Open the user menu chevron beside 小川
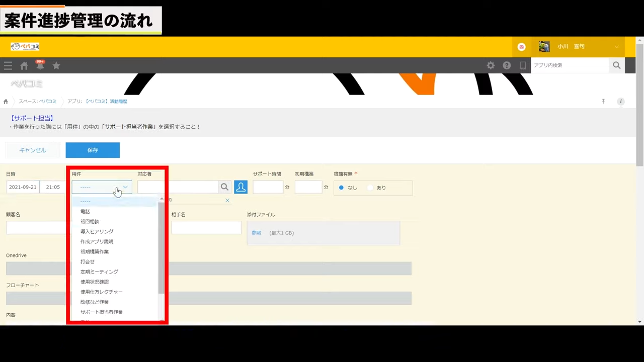This screenshot has width=644, height=362. click(617, 47)
